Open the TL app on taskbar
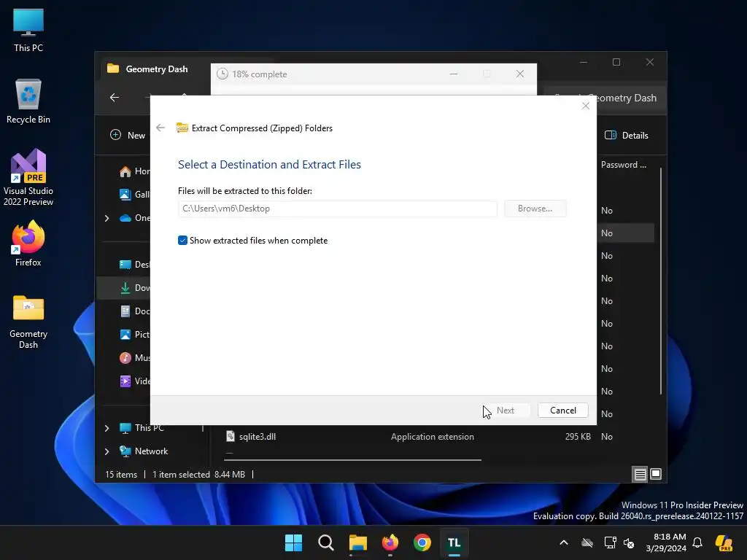747x560 pixels. [x=454, y=542]
